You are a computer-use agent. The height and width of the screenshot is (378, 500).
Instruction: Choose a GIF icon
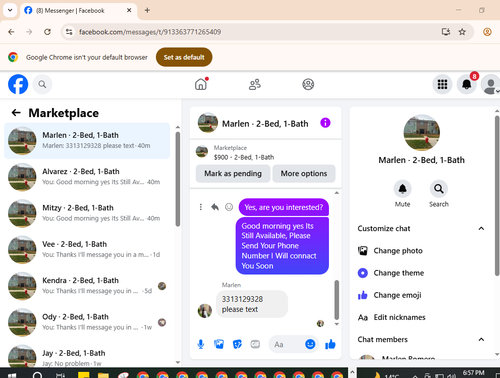click(x=255, y=344)
